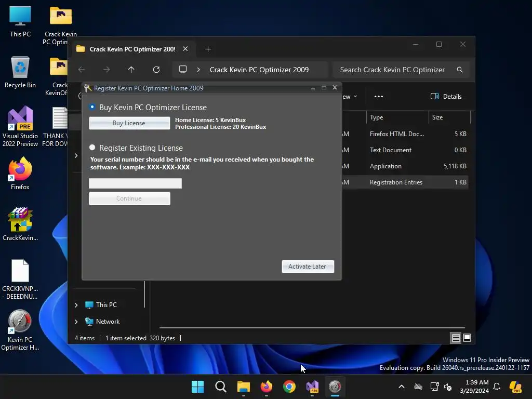Image resolution: width=532 pixels, height=399 pixels.
Task: Click the Continue button in registration dialog
Action: tap(129, 198)
